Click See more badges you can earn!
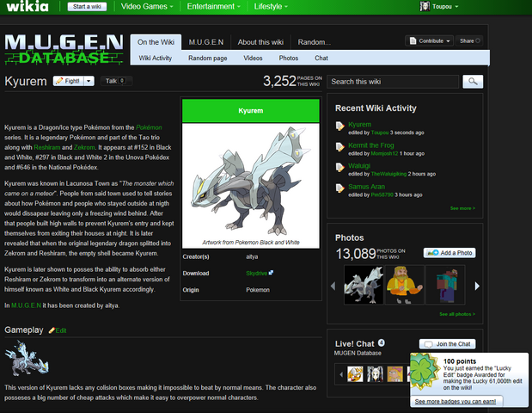 (455, 402)
